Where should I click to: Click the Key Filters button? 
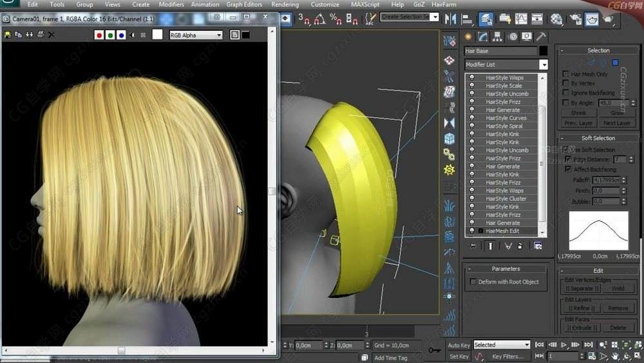[x=507, y=357]
